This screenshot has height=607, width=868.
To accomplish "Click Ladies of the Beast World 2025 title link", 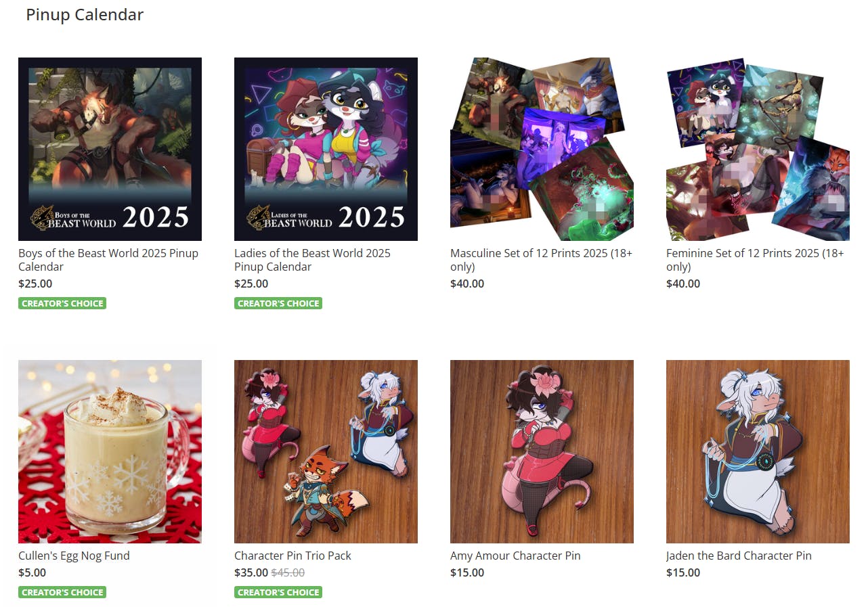I will (312, 260).
